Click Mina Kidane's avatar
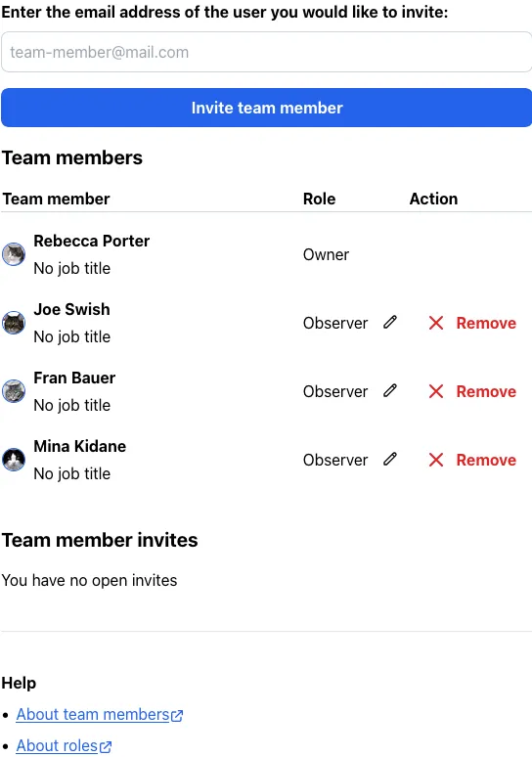Image resolution: width=532 pixels, height=757 pixels. pos(14,460)
